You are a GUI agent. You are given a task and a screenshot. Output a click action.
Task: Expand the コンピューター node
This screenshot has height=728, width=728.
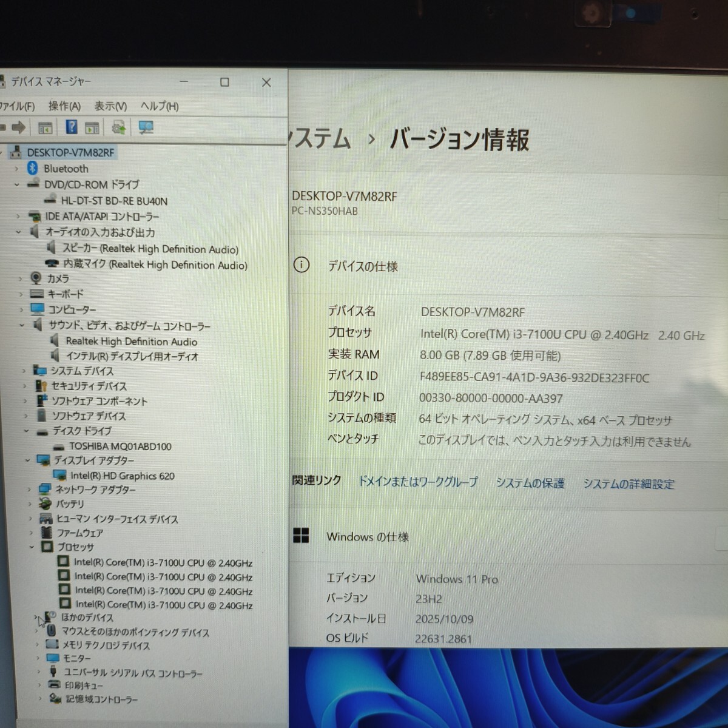click(22, 309)
